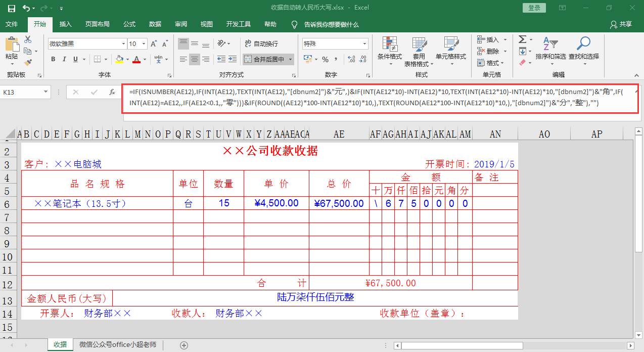Toggle align left
This screenshot has width=644, height=352.
point(183,59)
